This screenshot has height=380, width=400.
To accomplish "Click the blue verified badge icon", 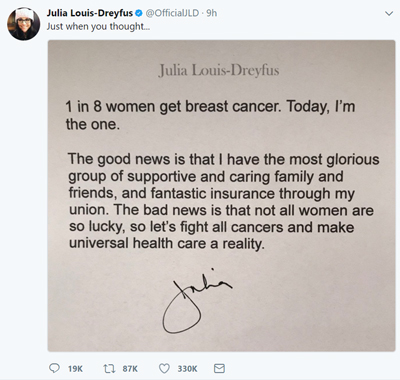I will (x=139, y=13).
